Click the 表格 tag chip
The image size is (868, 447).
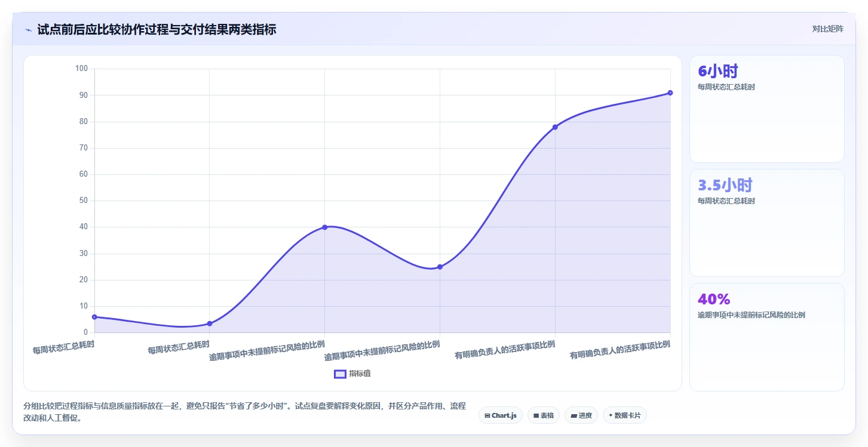pos(543,415)
